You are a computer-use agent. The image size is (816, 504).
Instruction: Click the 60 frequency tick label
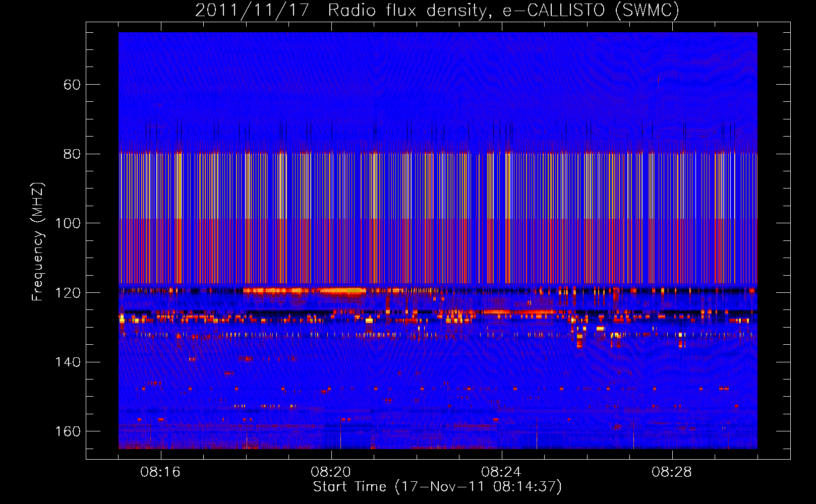pos(72,85)
